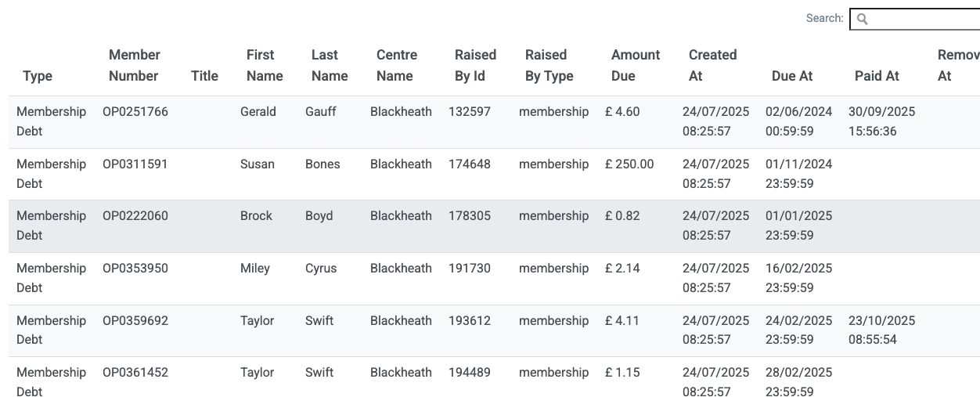Select Susan Bones row amount £ 250.00

(x=629, y=164)
